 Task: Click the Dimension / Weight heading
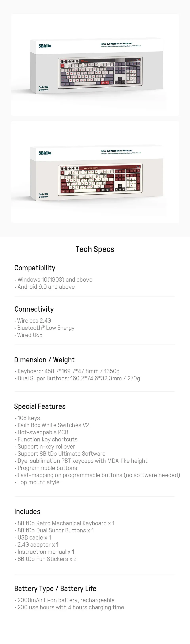[44, 360]
